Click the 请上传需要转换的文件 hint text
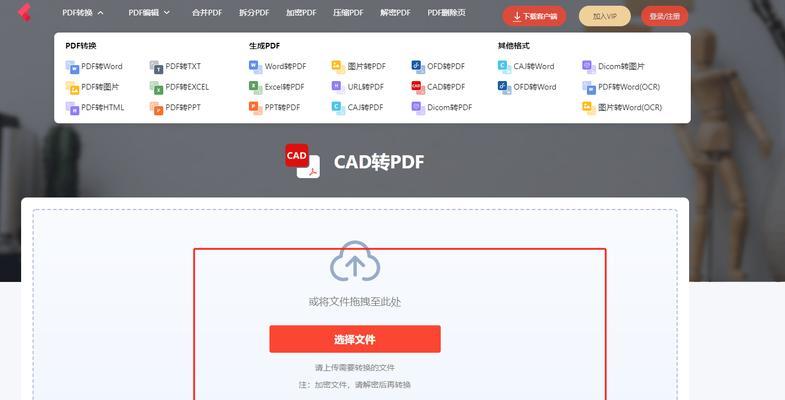 point(355,368)
